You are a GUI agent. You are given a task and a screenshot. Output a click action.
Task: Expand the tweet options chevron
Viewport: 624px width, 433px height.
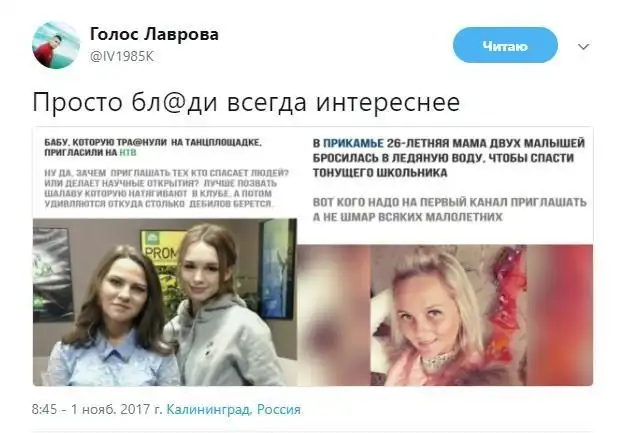(x=583, y=47)
